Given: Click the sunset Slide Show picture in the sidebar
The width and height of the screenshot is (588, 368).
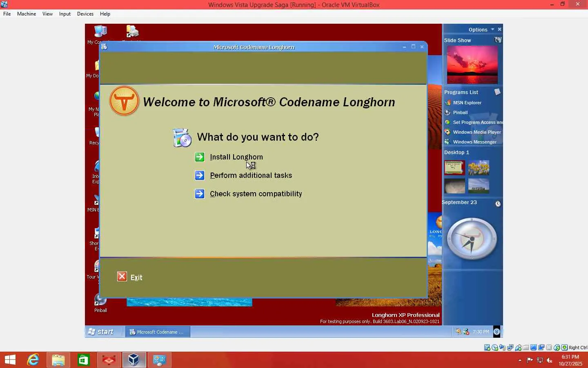Looking at the screenshot, I should point(472,65).
